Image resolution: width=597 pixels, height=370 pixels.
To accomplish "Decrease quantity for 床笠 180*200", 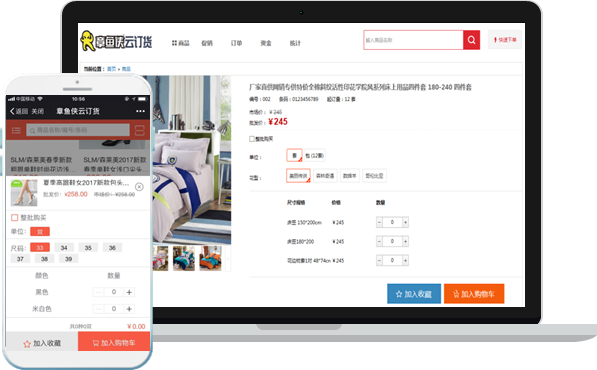I will [379, 241].
